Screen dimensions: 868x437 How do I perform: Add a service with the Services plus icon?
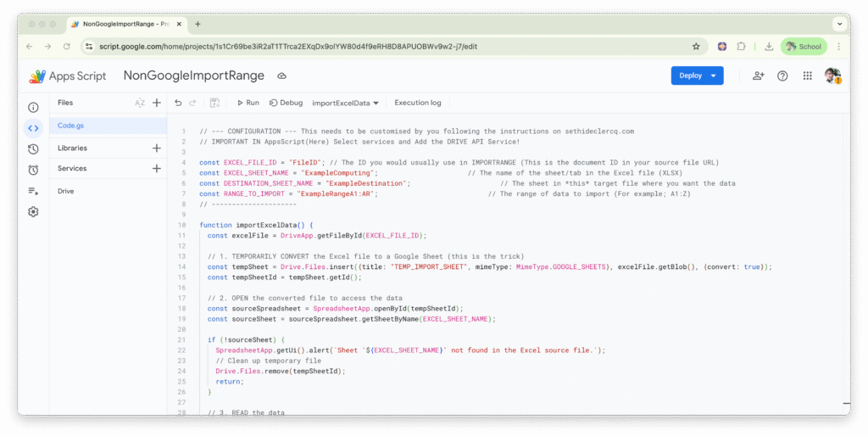pyautogui.click(x=157, y=169)
